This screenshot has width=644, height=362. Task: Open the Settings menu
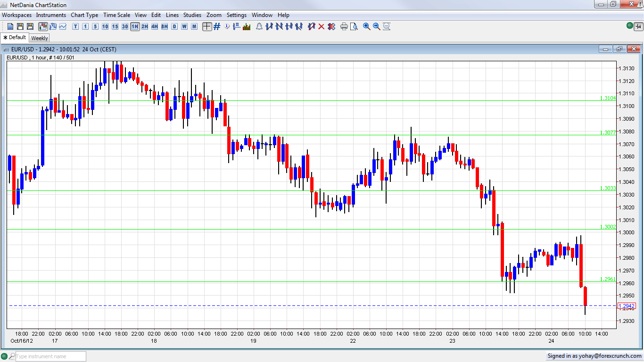click(x=237, y=15)
